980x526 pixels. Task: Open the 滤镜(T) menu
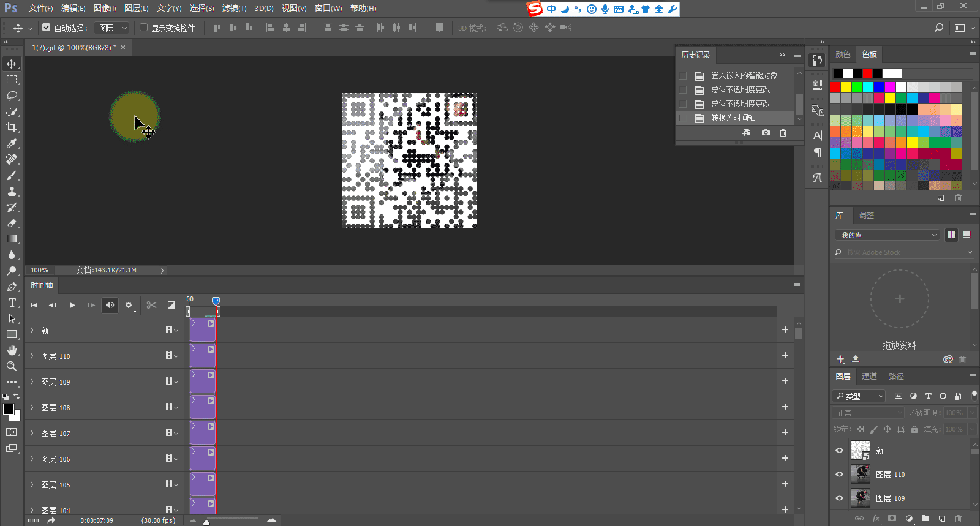tap(234, 8)
